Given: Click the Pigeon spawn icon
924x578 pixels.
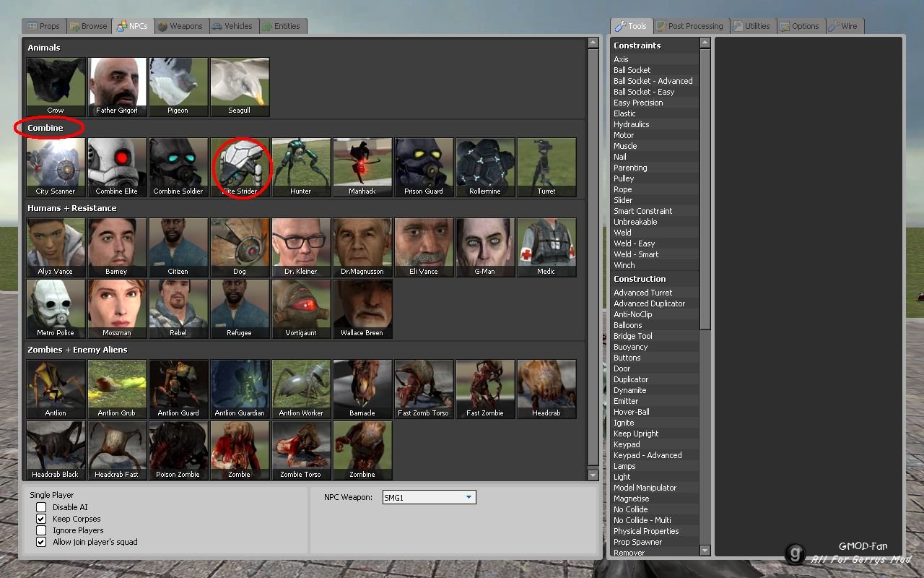Looking at the screenshot, I should [x=178, y=87].
